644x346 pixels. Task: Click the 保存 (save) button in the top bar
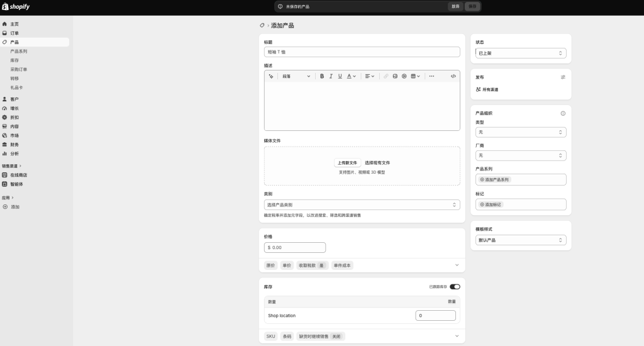[x=472, y=6]
